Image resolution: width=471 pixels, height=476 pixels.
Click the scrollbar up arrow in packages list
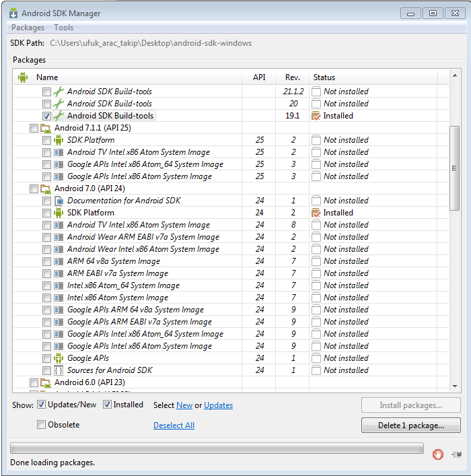[x=455, y=75]
